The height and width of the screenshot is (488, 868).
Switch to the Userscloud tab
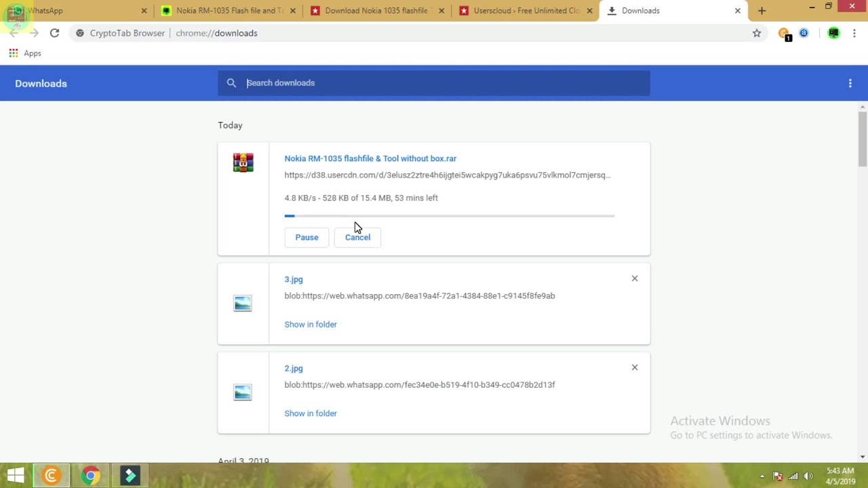pos(525,11)
